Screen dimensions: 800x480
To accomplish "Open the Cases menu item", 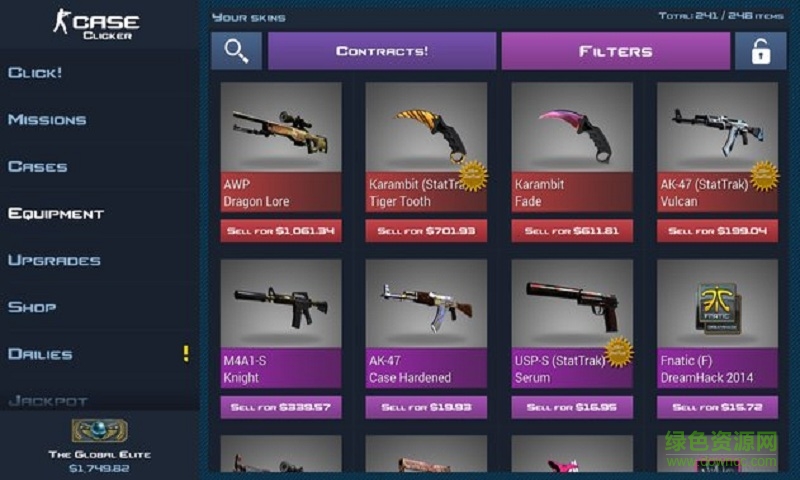I will 38,167.
